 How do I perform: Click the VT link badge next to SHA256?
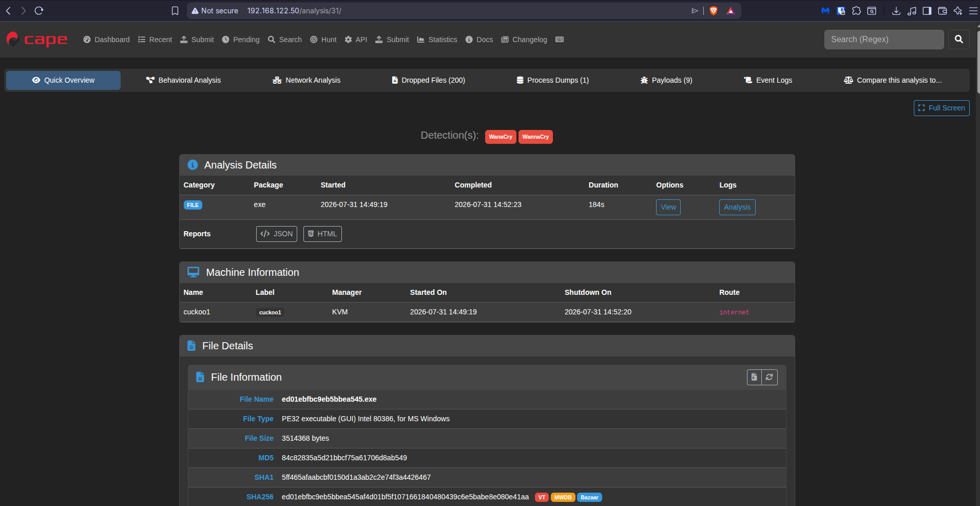click(x=542, y=497)
